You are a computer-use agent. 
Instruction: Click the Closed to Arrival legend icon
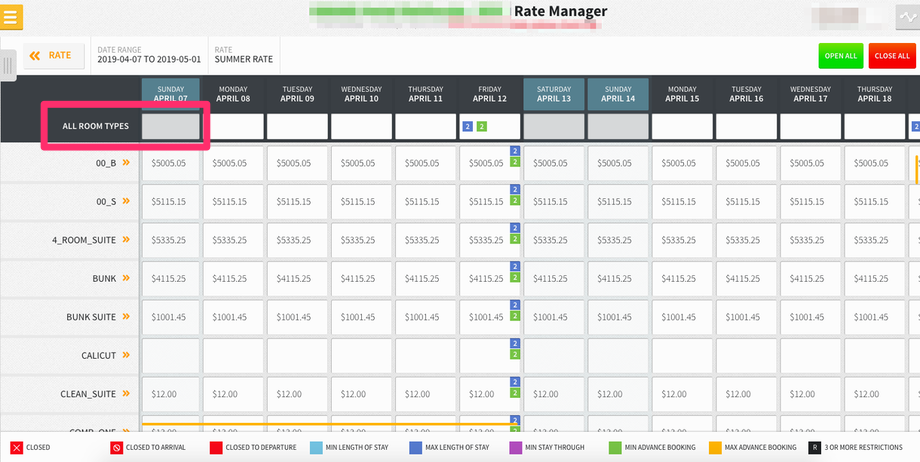[116, 448]
